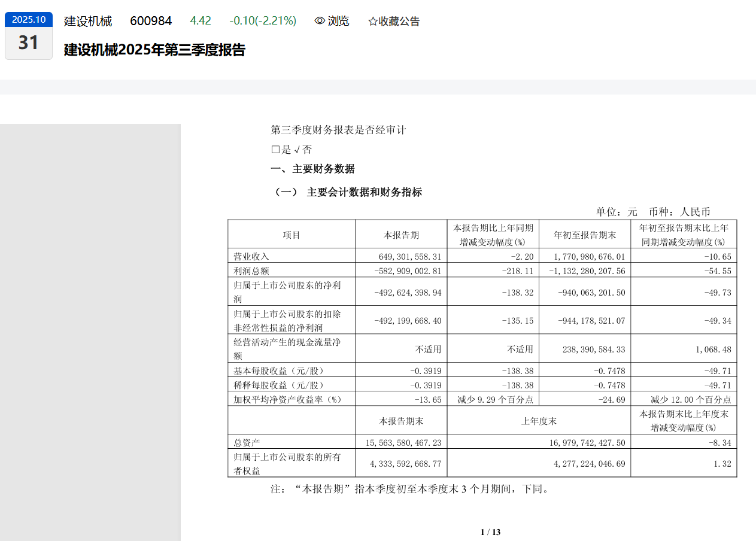Click the heading （一）主要会计数据和财务指标
The height and width of the screenshot is (541, 756).
point(347,192)
